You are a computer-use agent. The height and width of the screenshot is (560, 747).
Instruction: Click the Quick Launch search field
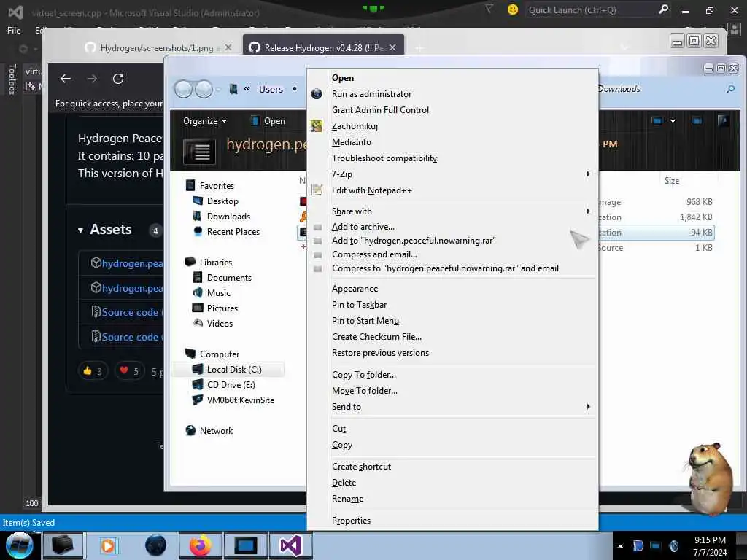pyautogui.click(x=590, y=10)
